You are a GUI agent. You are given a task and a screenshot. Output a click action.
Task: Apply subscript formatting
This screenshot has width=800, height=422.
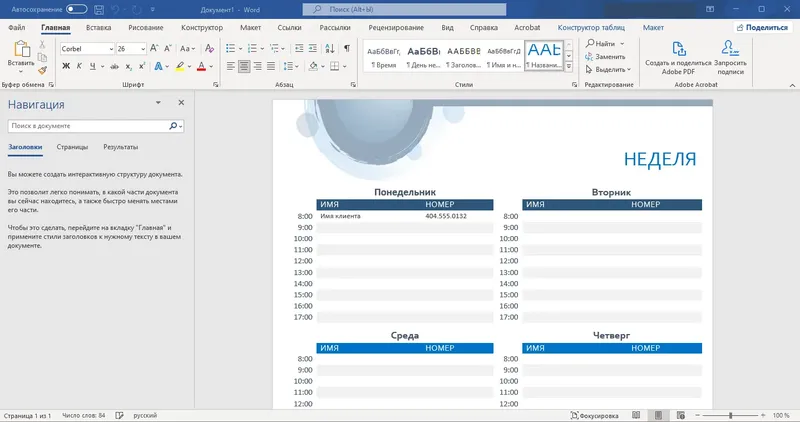point(129,66)
